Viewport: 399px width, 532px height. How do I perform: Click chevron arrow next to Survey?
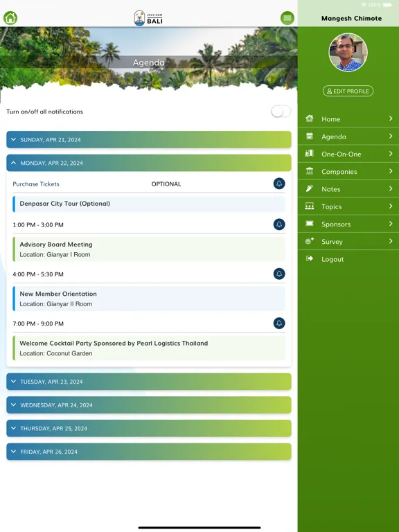(391, 241)
